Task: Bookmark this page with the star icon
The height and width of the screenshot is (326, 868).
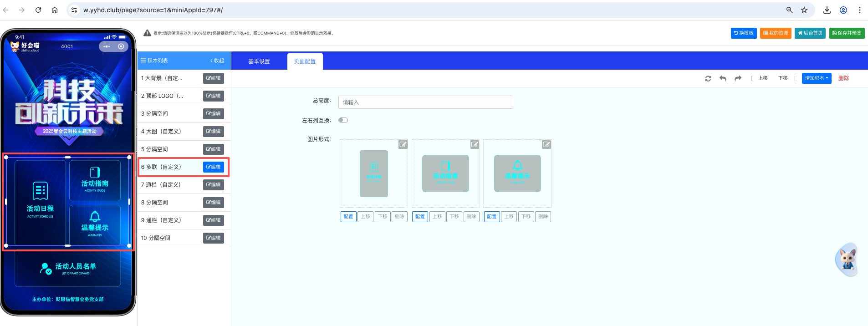Action: point(804,10)
